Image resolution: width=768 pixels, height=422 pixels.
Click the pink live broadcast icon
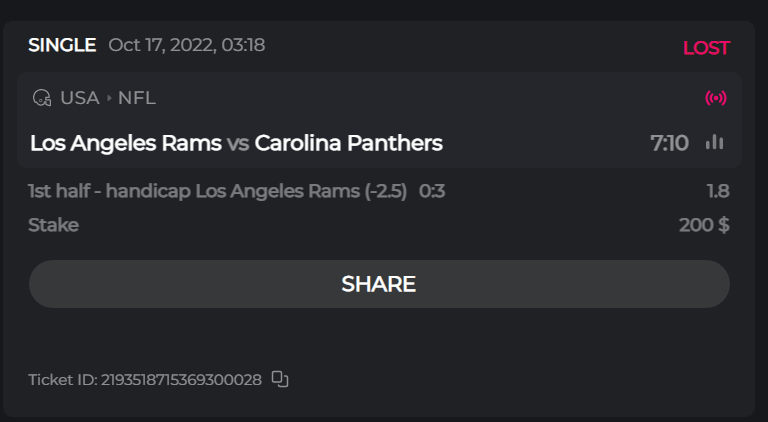tap(716, 98)
